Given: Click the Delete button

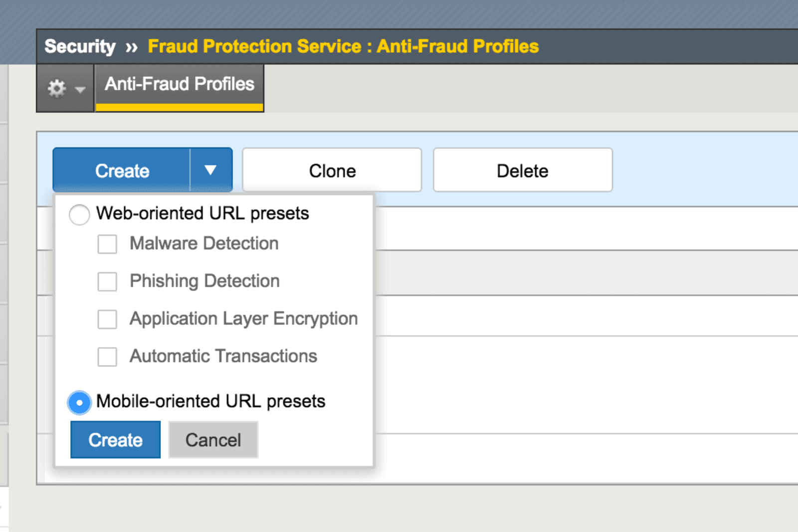Looking at the screenshot, I should tap(522, 170).
